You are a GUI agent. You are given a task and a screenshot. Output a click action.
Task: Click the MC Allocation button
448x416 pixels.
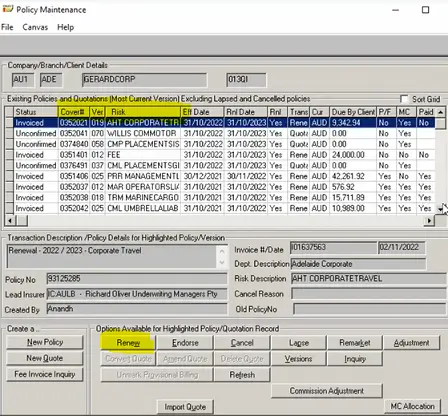tap(412, 406)
